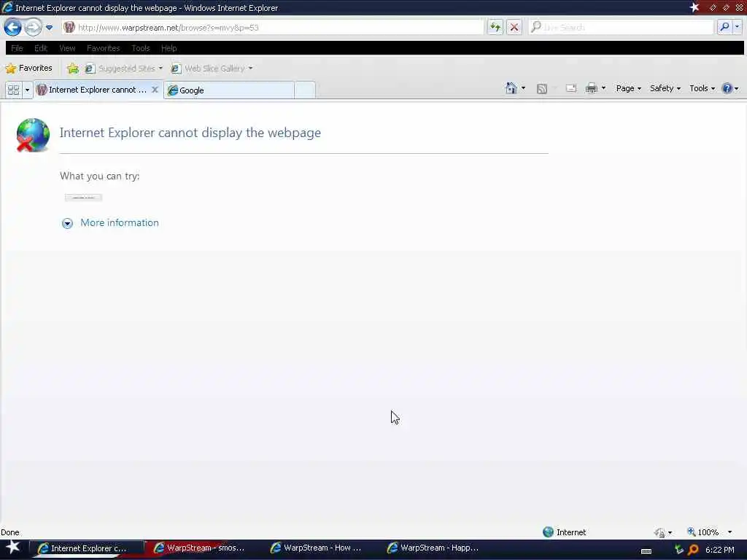This screenshot has width=747, height=560.
Task: Expand the Print dropdown arrow
Action: 603,88
